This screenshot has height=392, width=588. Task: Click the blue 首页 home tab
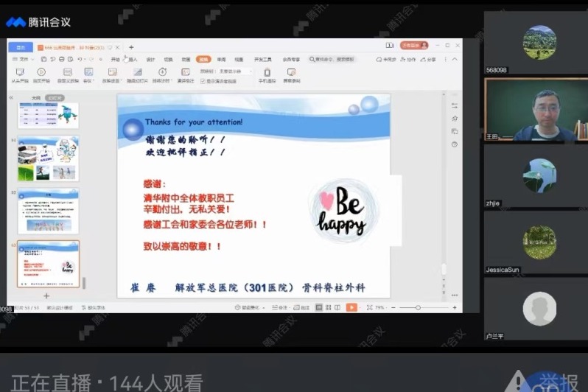tap(21, 47)
